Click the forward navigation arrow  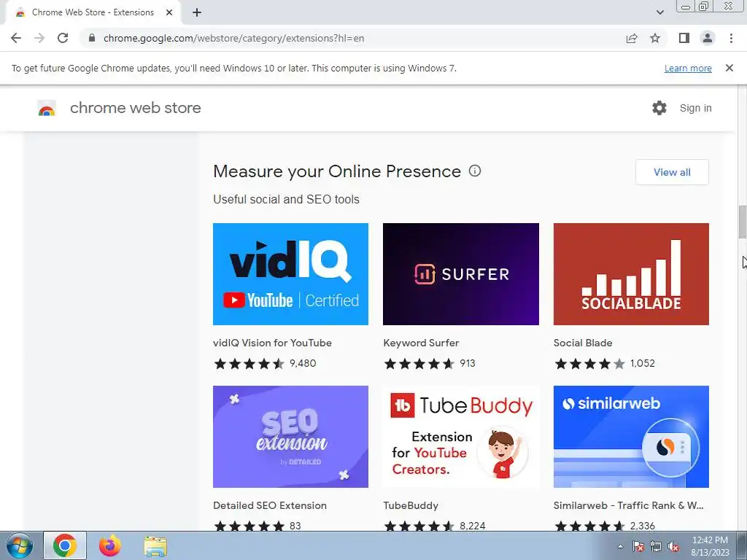tap(39, 38)
